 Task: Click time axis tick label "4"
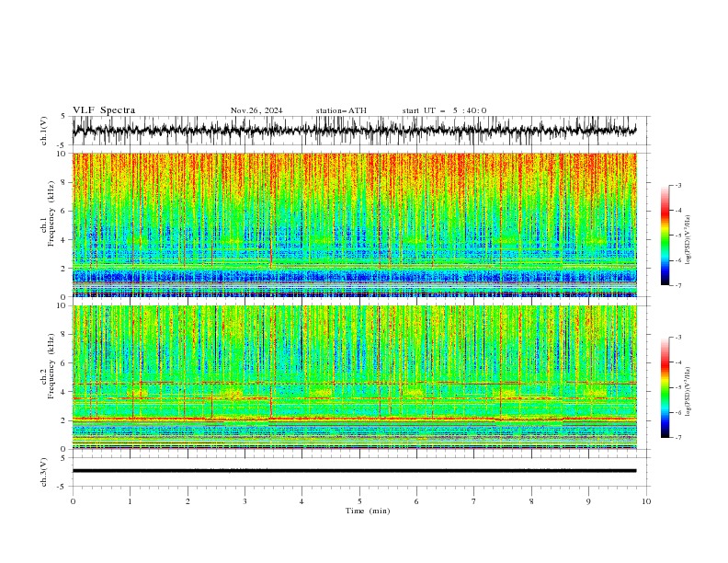click(x=301, y=501)
